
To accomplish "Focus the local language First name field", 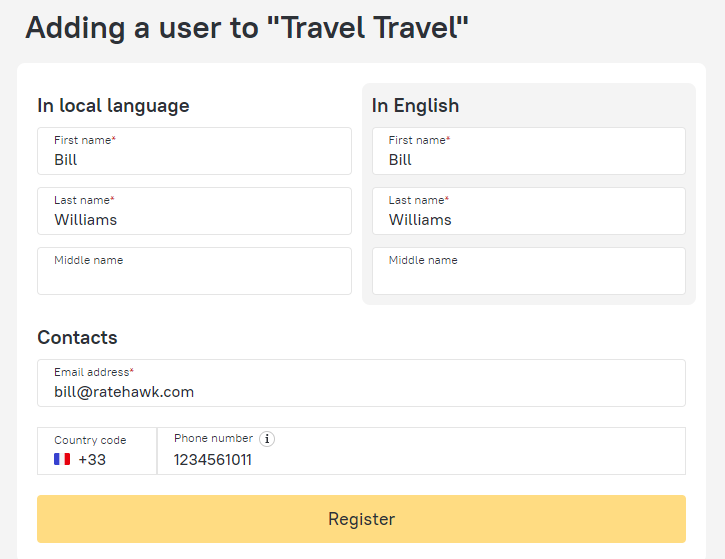I will point(194,151).
